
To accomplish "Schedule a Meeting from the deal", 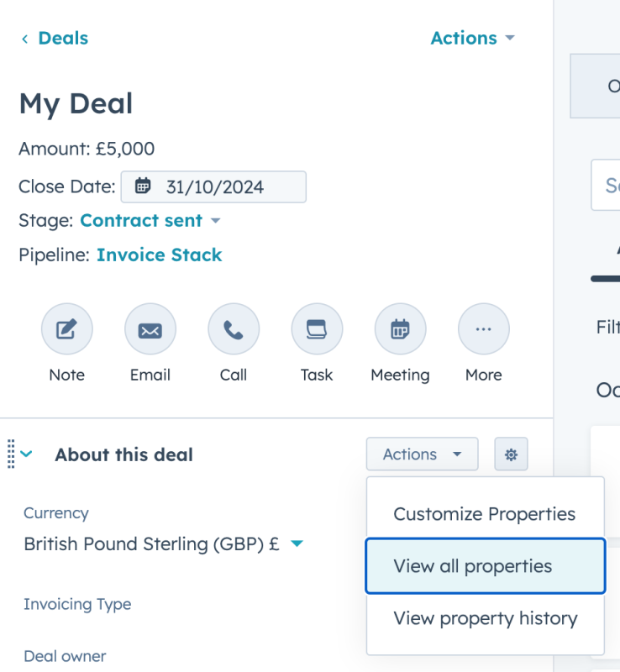I will tap(400, 328).
